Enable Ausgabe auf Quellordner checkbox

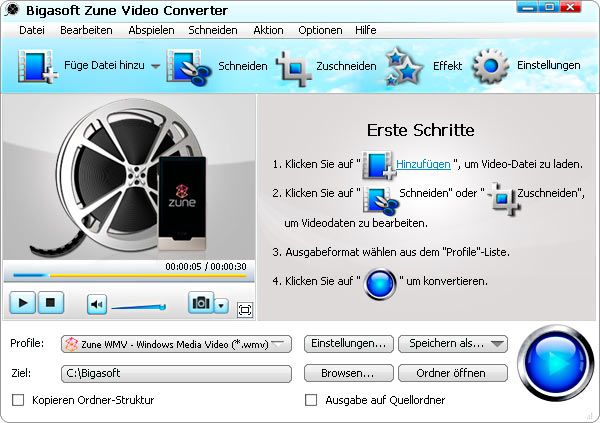point(311,400)
